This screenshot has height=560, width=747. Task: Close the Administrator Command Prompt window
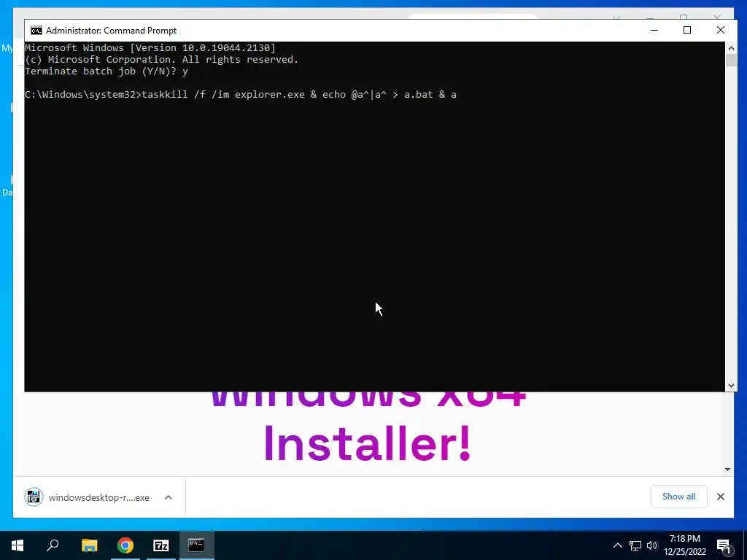720,30
